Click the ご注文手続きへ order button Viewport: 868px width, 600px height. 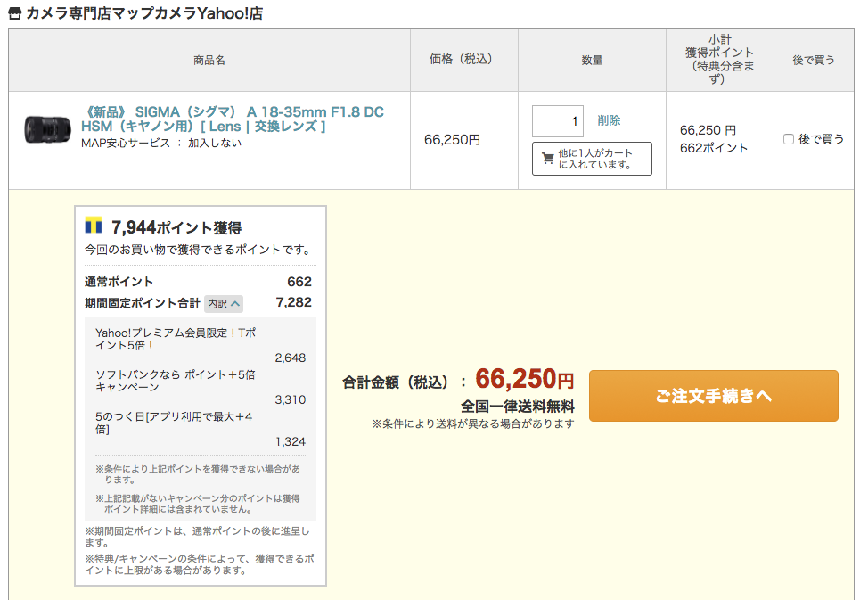[x=714, y=396]
